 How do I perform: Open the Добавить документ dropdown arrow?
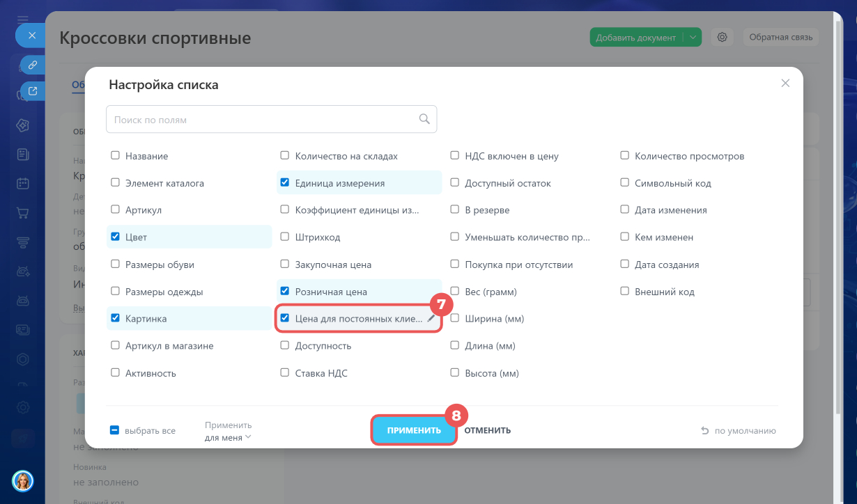[x=693, y=38]
